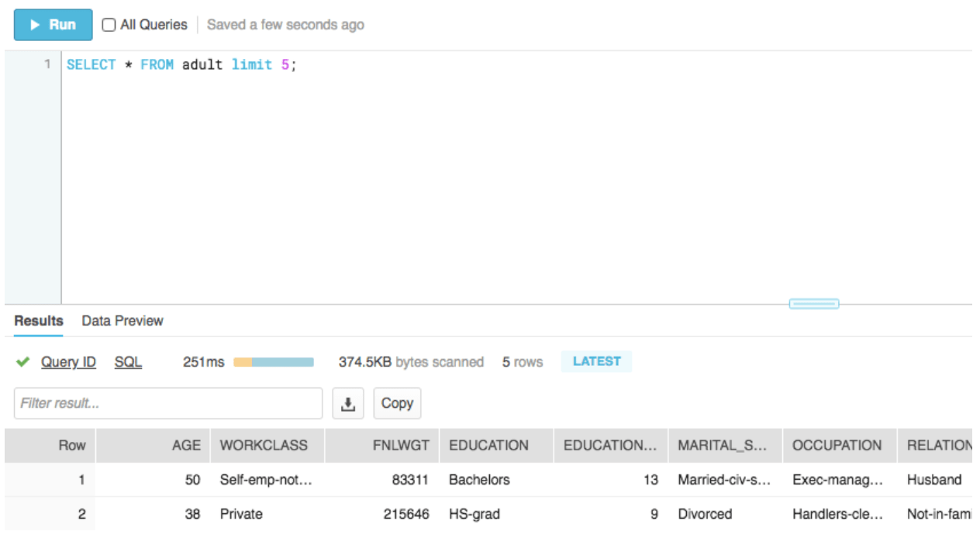This screenshot has height=538, width=980.
Task: Click the EDUCATION column header
Action: click(496, 446)
